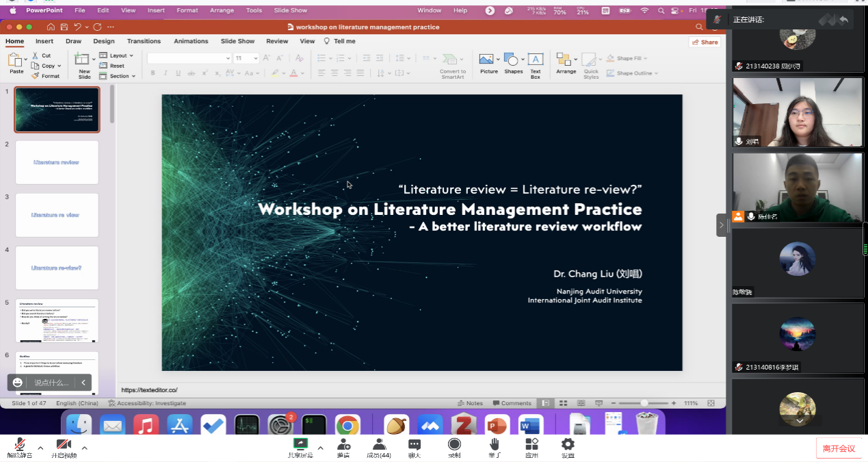Viewport: 868px width, 462px height.
Task: Open the Section dropdown menu
Action: coord(119,76)
